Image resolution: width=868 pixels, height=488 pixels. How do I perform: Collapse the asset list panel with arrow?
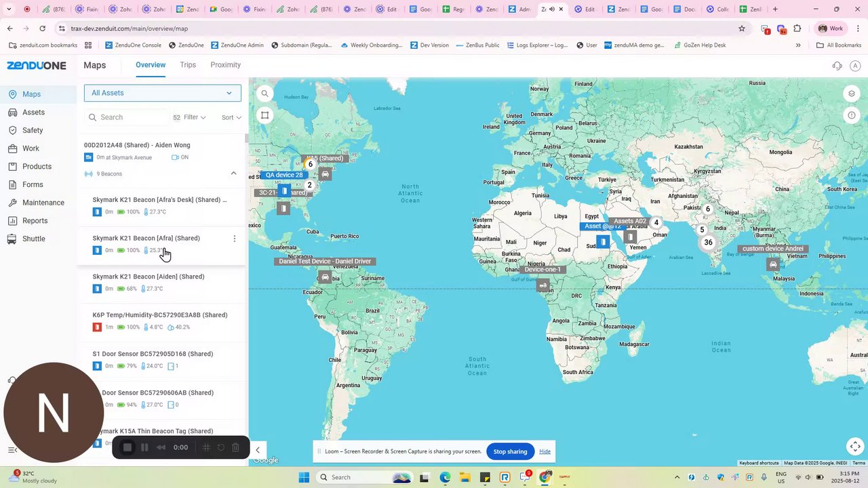coord(257,449)
